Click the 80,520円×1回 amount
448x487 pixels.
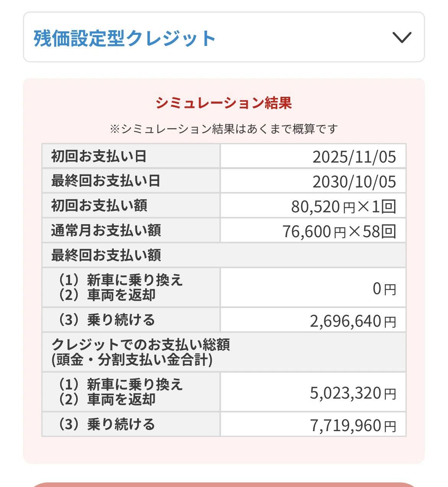(x=343, y=207)
